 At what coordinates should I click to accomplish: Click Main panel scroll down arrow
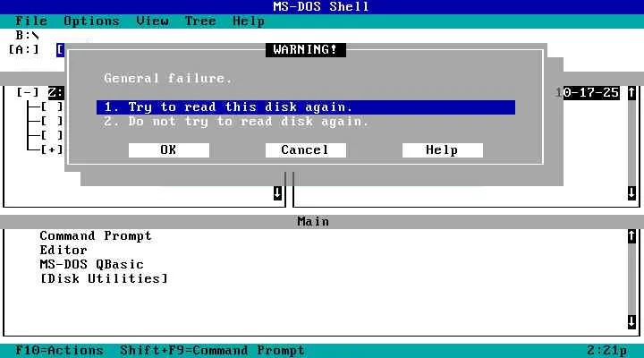click(631, 322)
